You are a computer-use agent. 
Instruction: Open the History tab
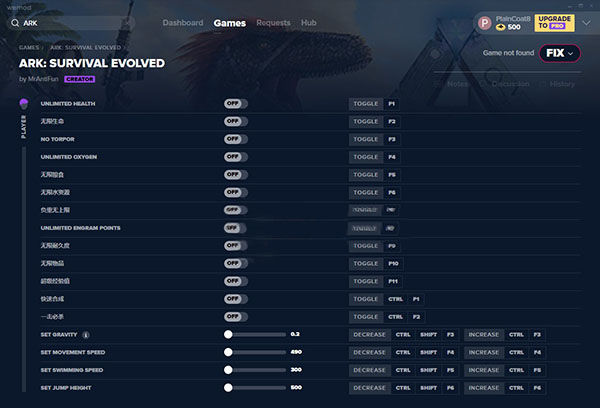coord(562,84)
